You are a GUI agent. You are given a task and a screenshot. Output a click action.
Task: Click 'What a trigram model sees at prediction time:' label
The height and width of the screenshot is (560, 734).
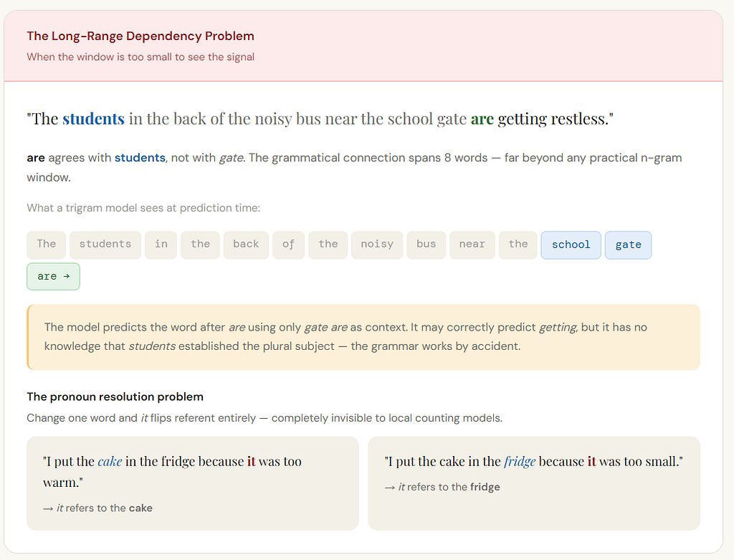click(x=143, y=208)
